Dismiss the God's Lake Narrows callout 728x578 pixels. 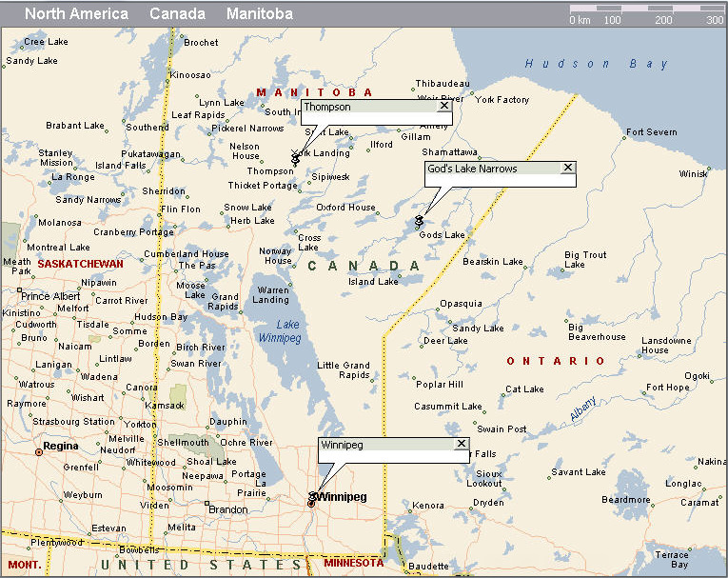[568, 168]
